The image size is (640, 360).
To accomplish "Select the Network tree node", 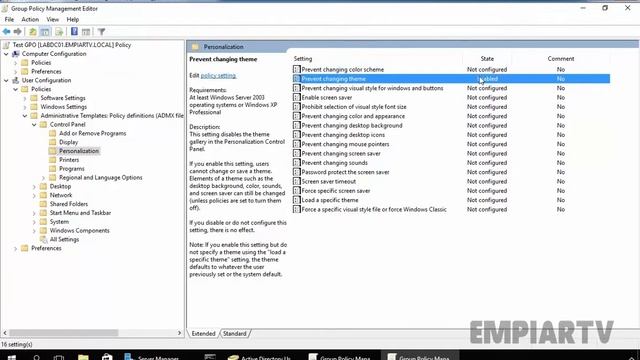I will pyautogui.click(x=61, y=195).
